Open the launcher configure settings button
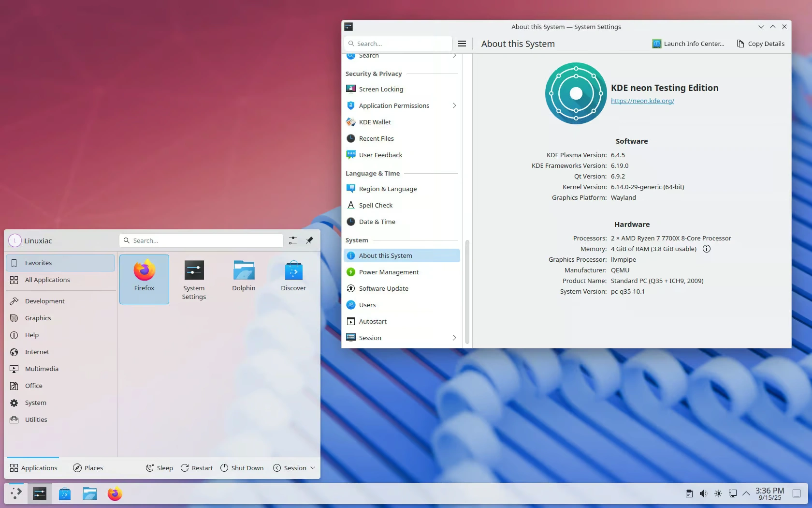This screenshot has height=508, width=812. tap(293, 240)
